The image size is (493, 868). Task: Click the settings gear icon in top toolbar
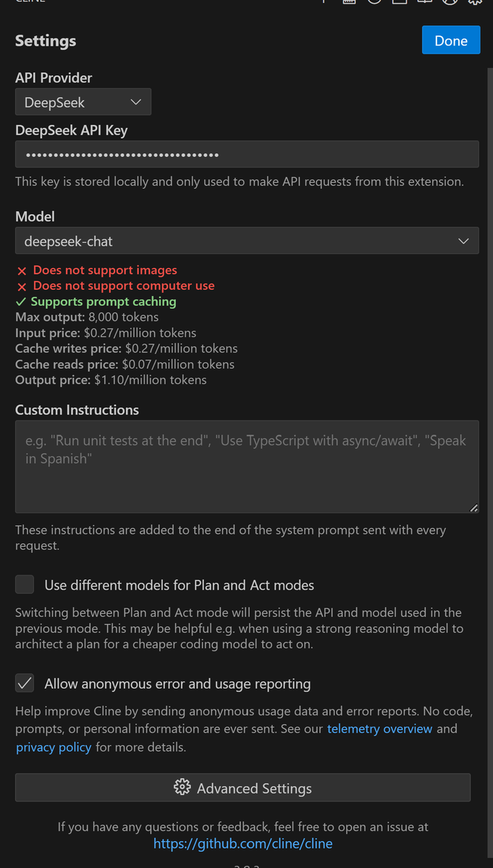tap(475, 1)
